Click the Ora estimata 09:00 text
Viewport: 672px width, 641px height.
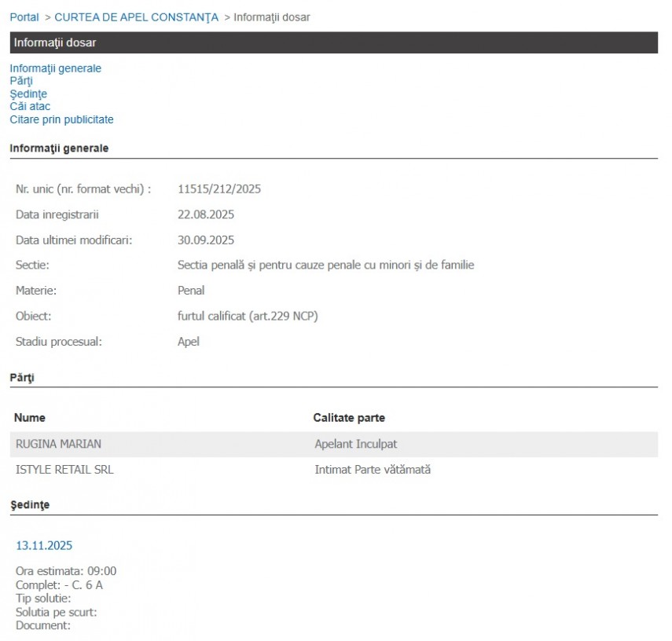coord(66,571)
